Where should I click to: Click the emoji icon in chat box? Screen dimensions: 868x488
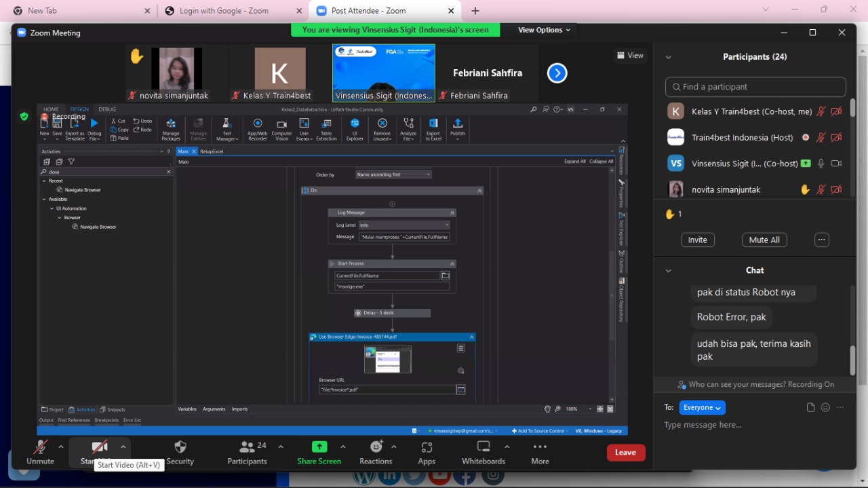pyautogui.click(x=825, y=408)
